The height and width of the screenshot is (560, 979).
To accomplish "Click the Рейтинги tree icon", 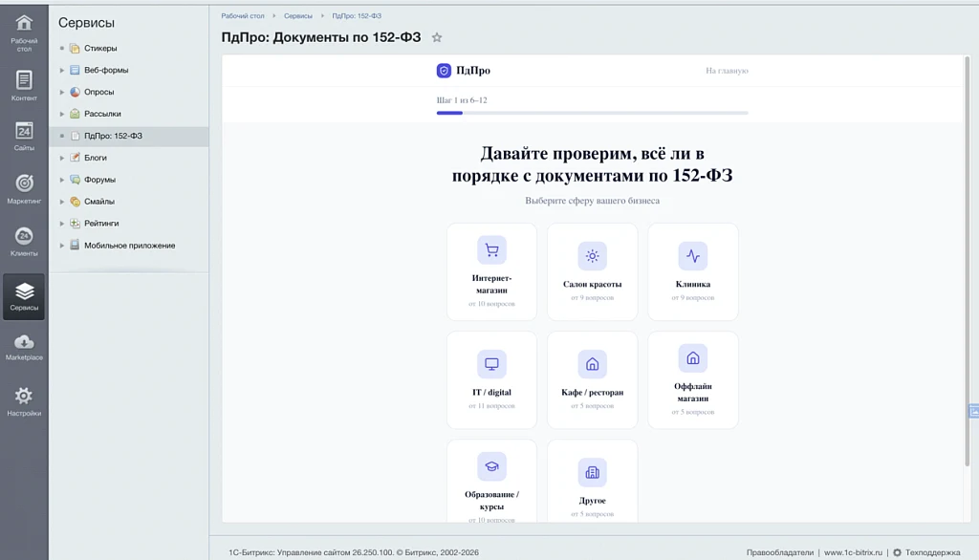I will point(75,223).
